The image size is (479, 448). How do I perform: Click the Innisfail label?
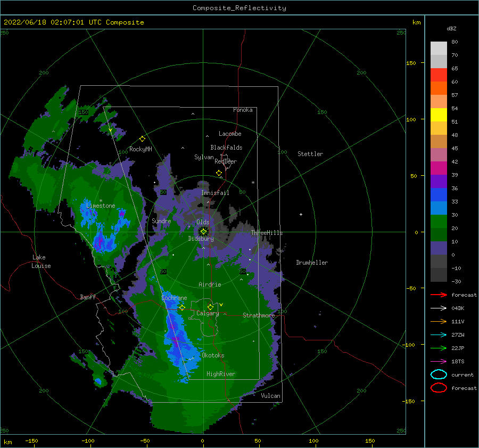coord(215,193)
